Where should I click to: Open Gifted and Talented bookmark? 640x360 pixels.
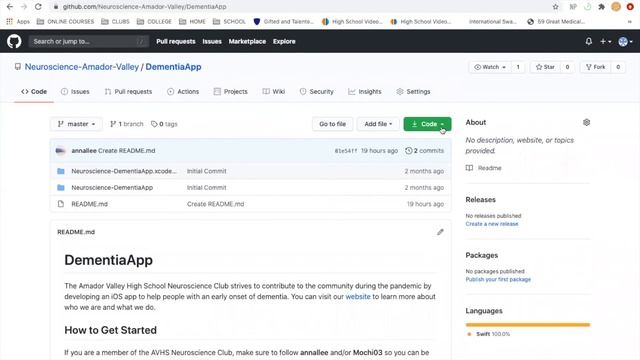284,22
